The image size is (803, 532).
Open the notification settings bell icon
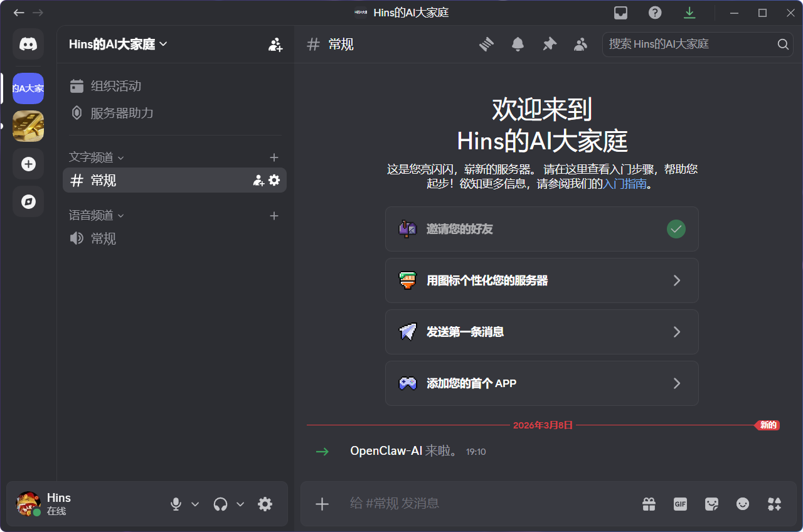[x=518, y=44]
